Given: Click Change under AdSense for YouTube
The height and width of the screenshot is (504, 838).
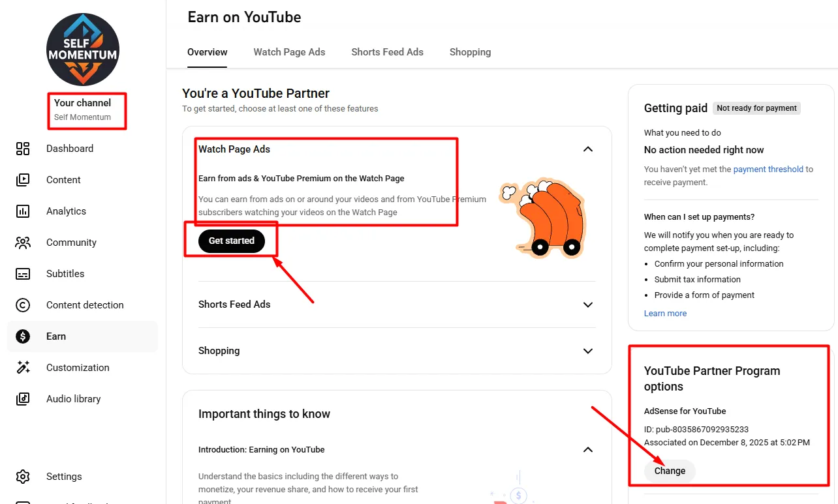Looking at the screenshot, I should point(670,471).
